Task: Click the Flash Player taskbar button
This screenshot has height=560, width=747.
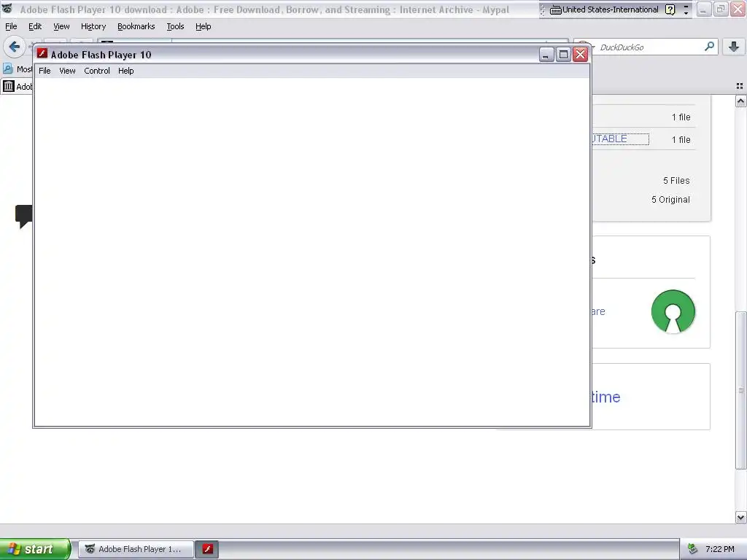Action: (x=207, y=549)
